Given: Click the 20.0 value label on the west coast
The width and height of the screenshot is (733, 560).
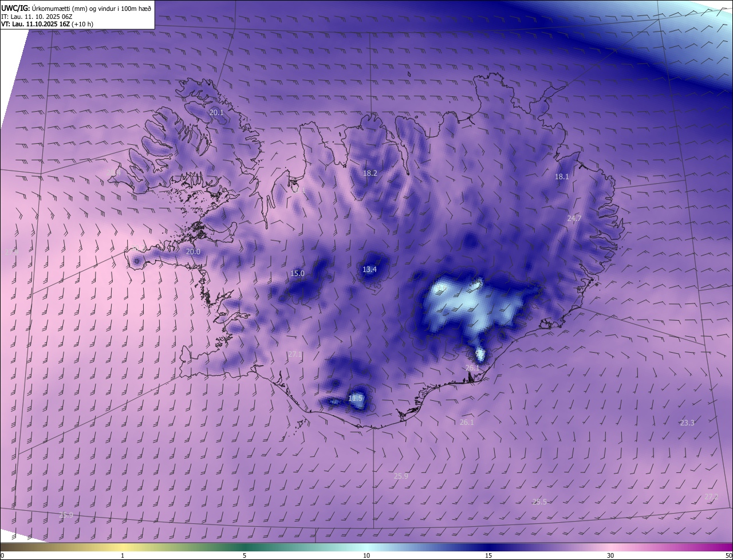Looking at the screenshot, I should coord(193,252).
